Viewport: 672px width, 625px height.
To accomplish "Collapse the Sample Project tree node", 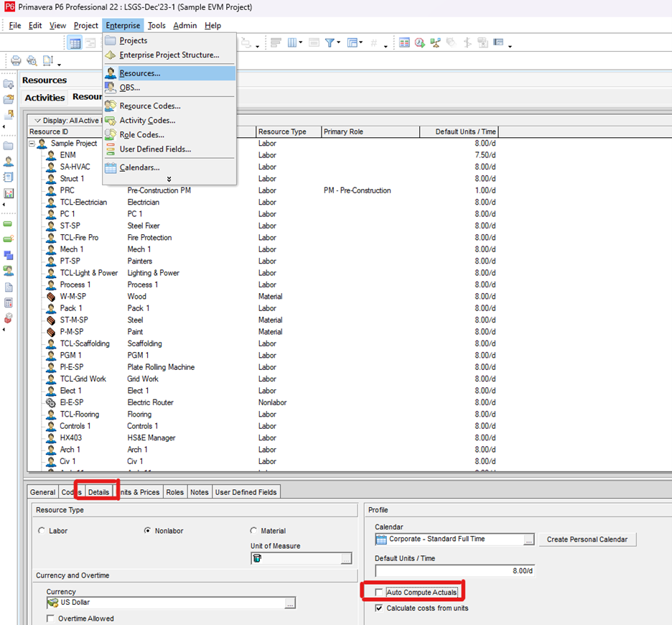I will click(x=32, y=144).
